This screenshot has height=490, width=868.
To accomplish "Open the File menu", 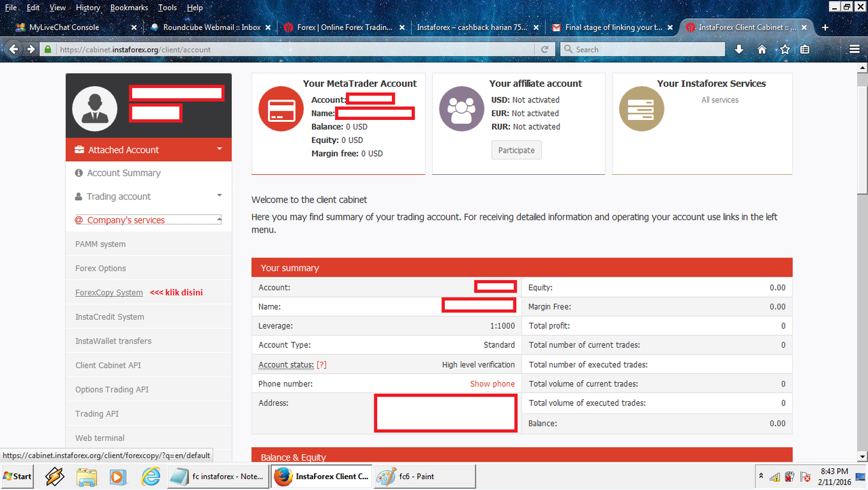I will pos(11,7).
